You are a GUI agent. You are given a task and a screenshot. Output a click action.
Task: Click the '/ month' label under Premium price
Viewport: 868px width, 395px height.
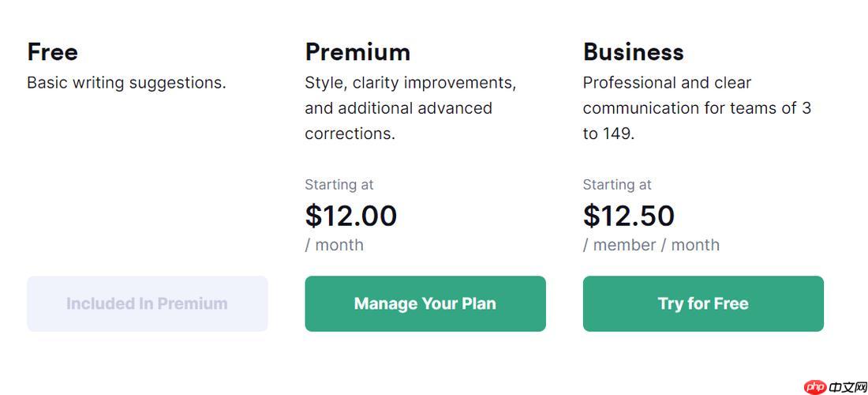pyautogui.click(x=334, y=245)
